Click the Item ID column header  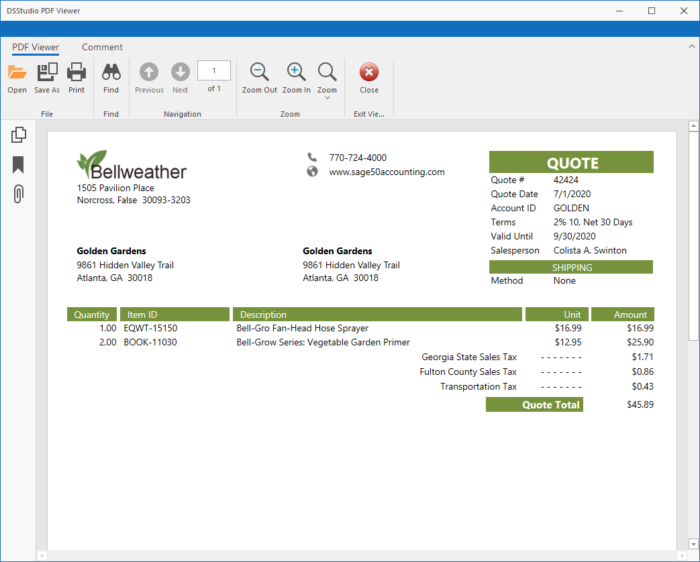tap(175, 314)
